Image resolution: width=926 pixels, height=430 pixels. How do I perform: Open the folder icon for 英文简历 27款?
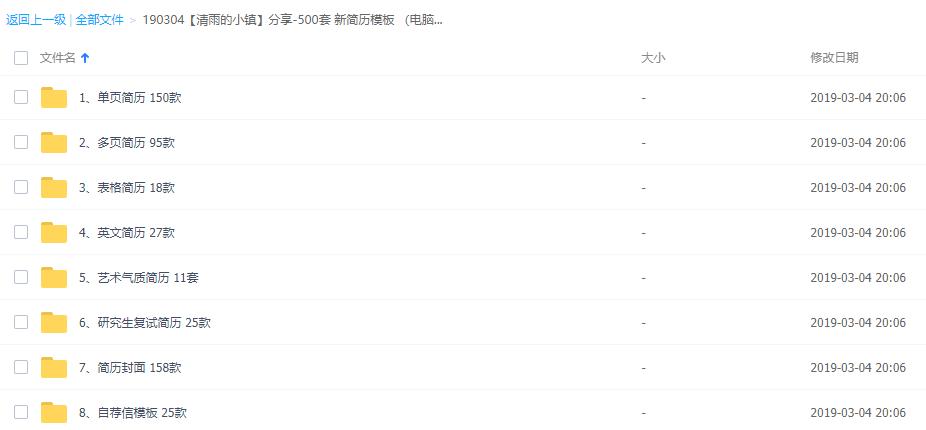click(54, 232)
